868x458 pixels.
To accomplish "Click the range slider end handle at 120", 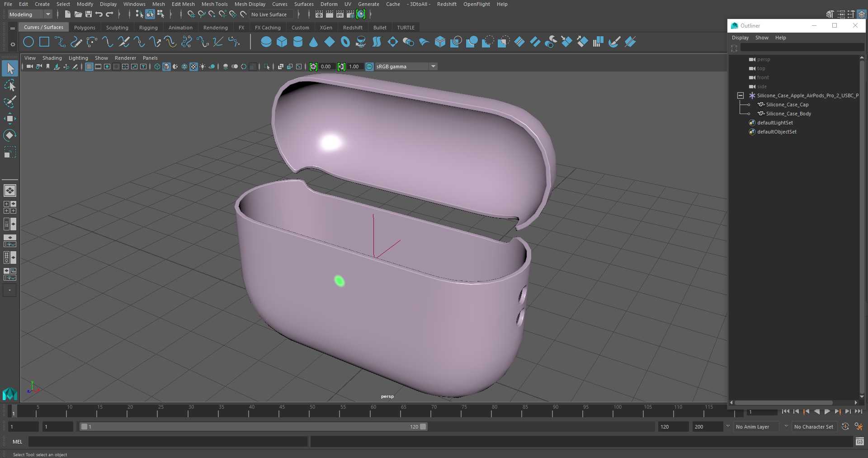I will (x=423, y=427).
